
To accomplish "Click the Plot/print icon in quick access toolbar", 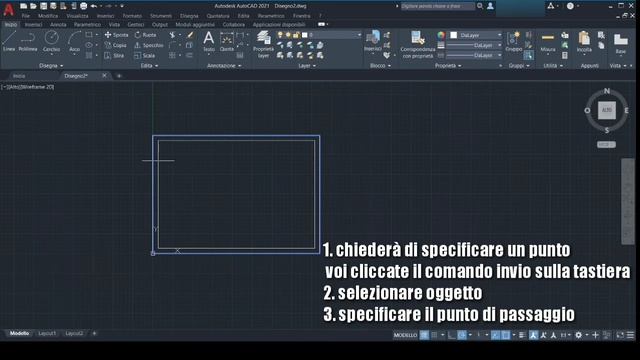I will tap(83, 6).
